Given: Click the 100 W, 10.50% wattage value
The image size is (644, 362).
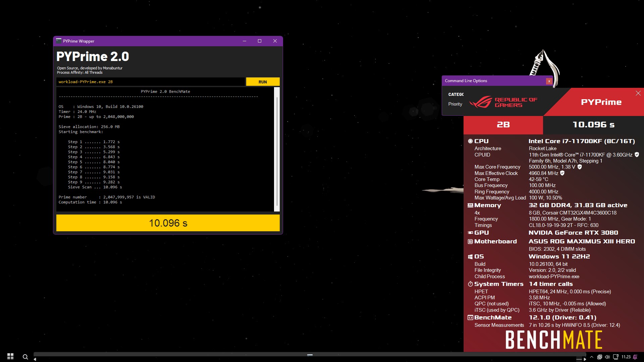Looking at the screenshot, I should coord(545,198).
